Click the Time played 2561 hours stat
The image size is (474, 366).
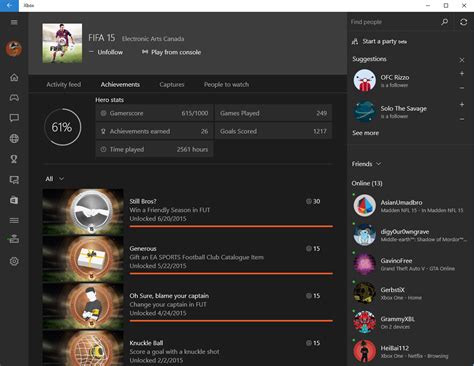coord(154,149)
